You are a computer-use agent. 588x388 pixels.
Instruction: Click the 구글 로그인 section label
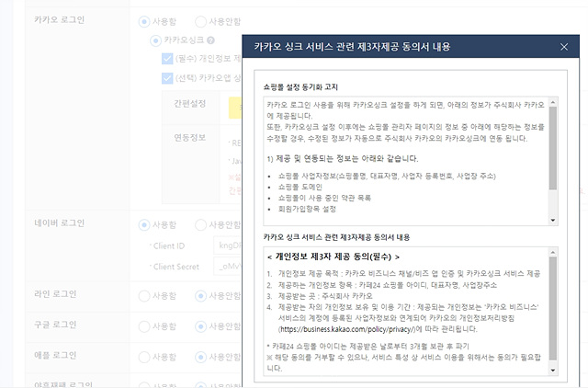pos(55,325)
